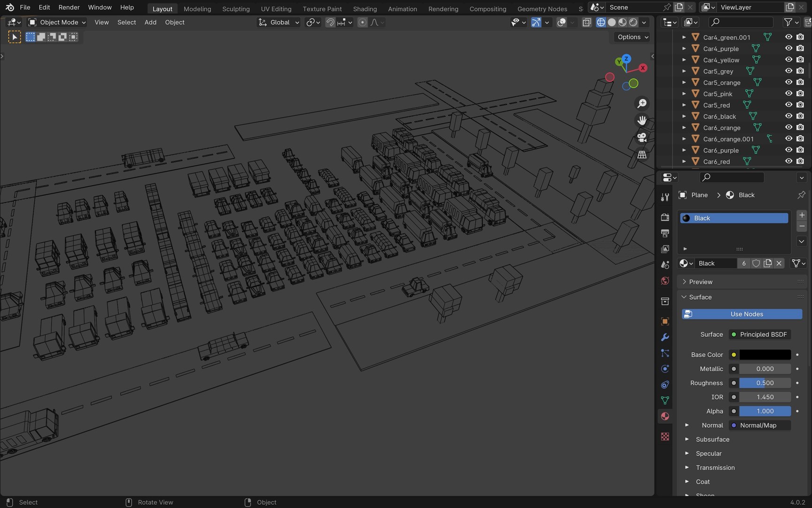Open the World properties tab
812x508 pixels.
pos(665,281)
